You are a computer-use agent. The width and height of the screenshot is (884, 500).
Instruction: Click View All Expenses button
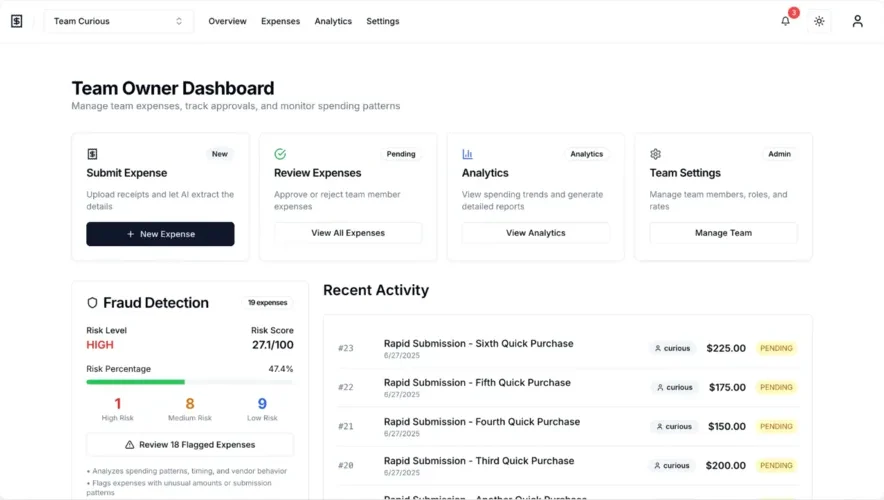coord(348,233)
